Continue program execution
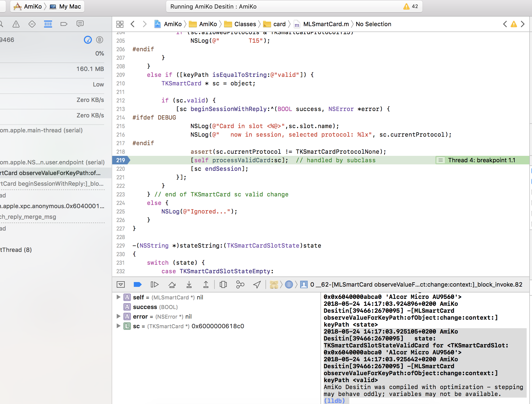The width and height of the screenshot is (532, 404). 154,284
